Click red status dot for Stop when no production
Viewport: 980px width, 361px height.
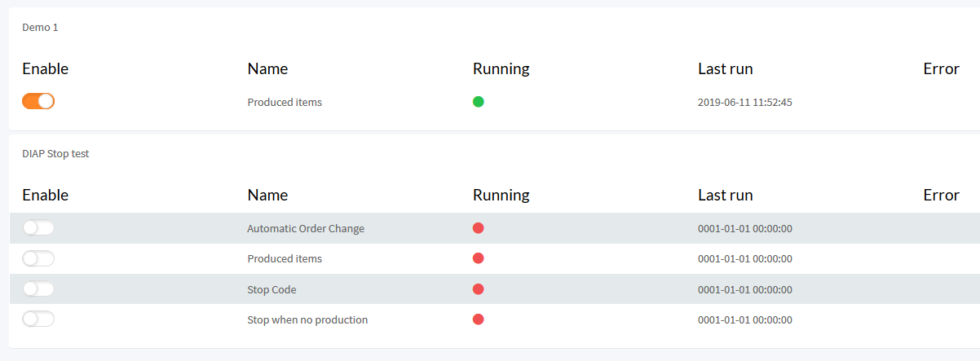tap(479, 319)
